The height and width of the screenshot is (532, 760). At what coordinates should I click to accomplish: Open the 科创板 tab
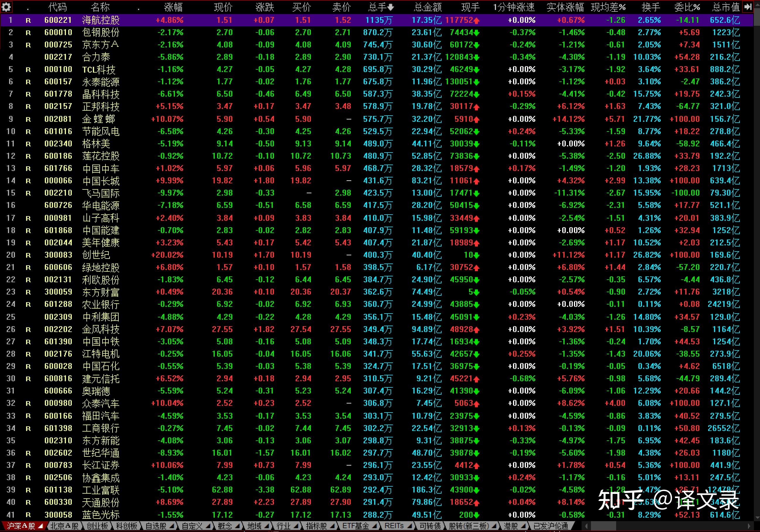[127, 526]
